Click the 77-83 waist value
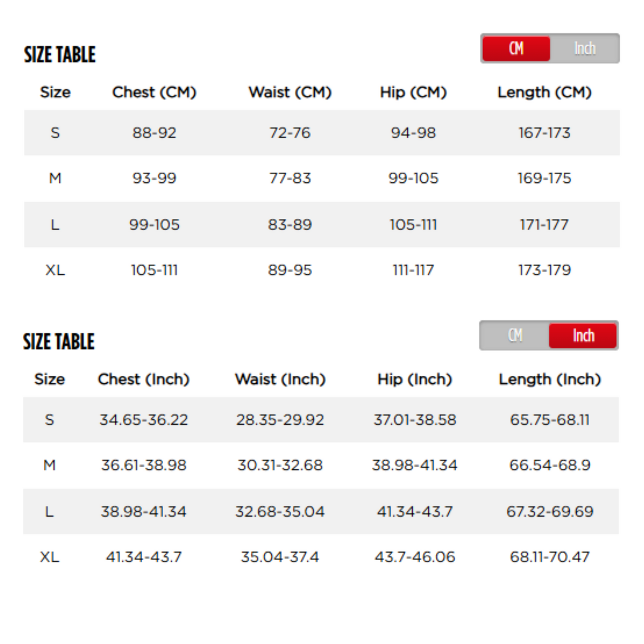 coord(290,178)
